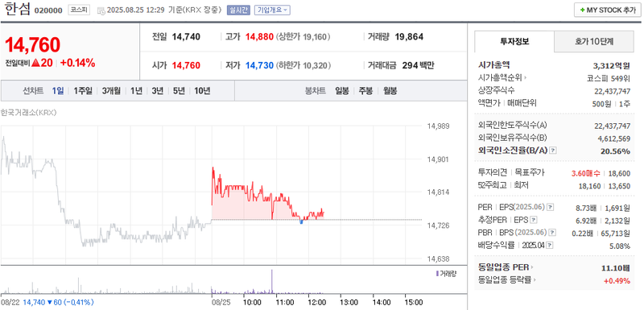Select the 1일 line chart period
This screenshot has height=310, width=644.
coord(58,91)
